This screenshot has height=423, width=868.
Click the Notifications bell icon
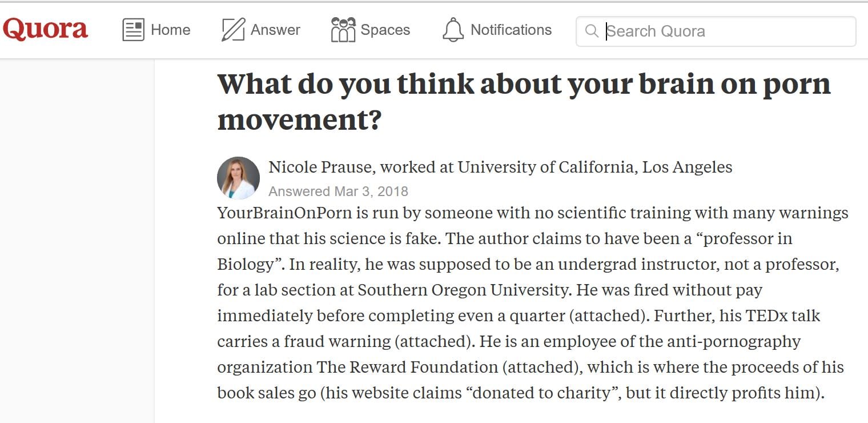coord(453,30)
